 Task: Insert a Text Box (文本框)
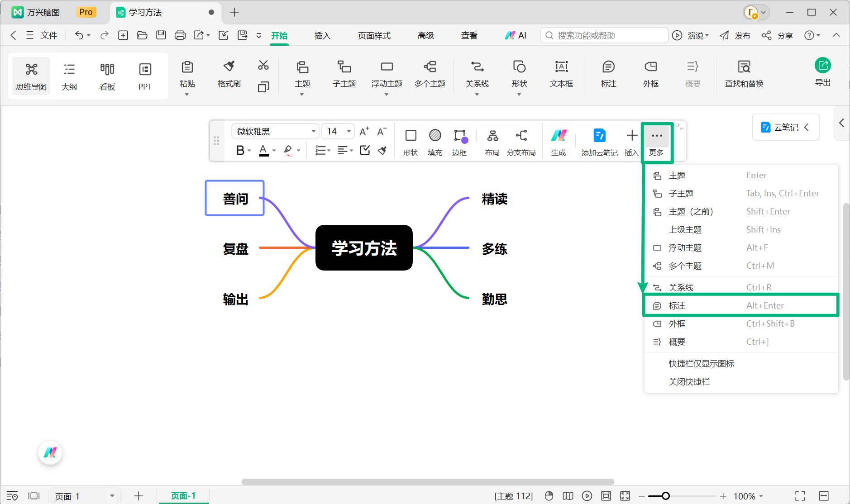click(x=561, y=74)
